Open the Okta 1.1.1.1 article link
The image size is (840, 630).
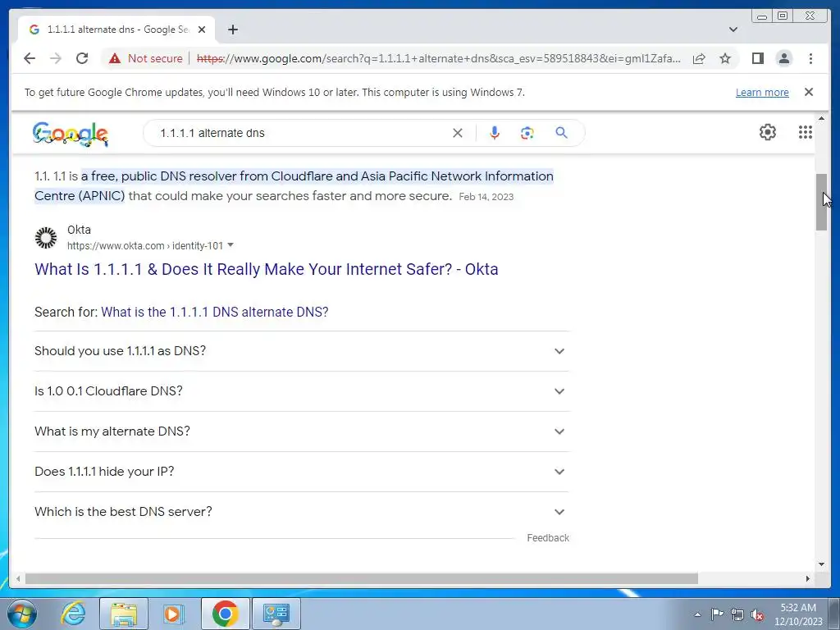pyautogui.click(x=267, y=269)
